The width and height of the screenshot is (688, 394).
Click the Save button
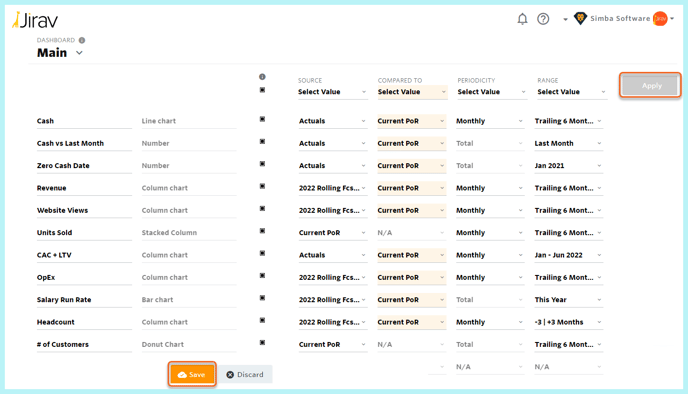pos(192,374)
